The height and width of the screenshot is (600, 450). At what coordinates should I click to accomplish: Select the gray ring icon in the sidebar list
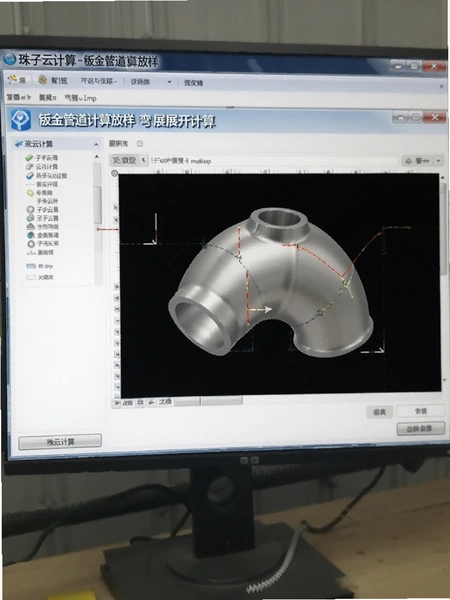(x=31, y=244)
